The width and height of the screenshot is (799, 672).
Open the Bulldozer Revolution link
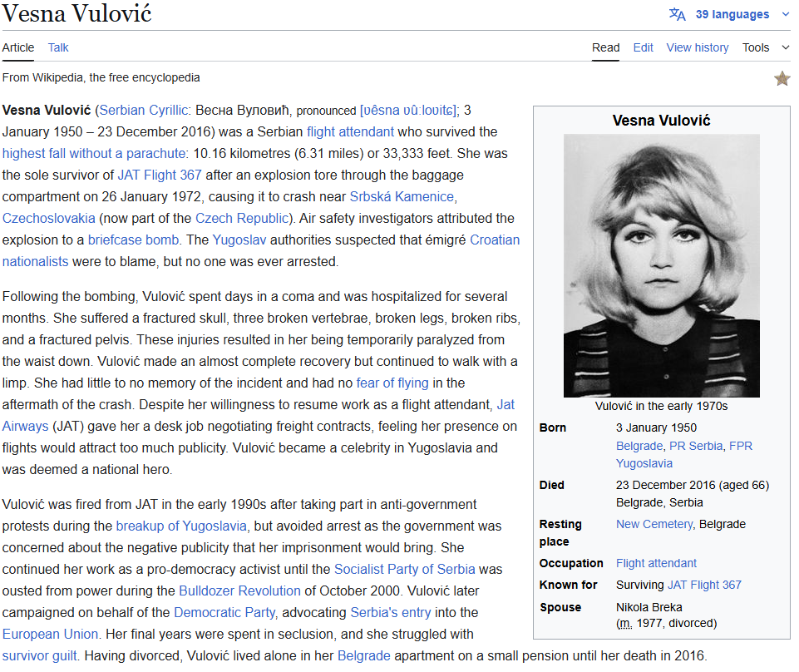[x=239, y=590]
